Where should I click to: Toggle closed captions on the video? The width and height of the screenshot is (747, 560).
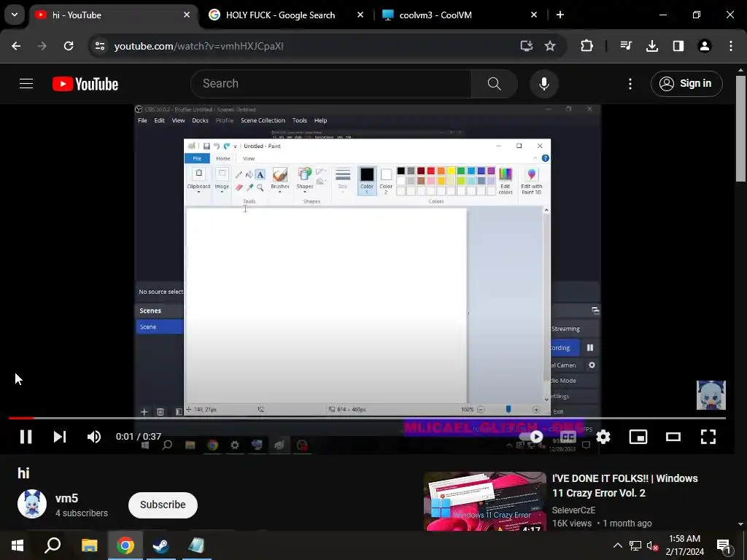568,437
